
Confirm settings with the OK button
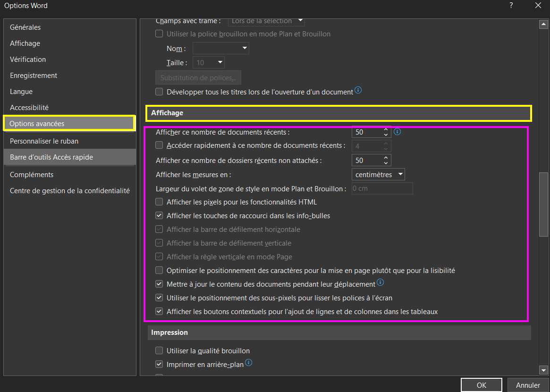[481, 385]
